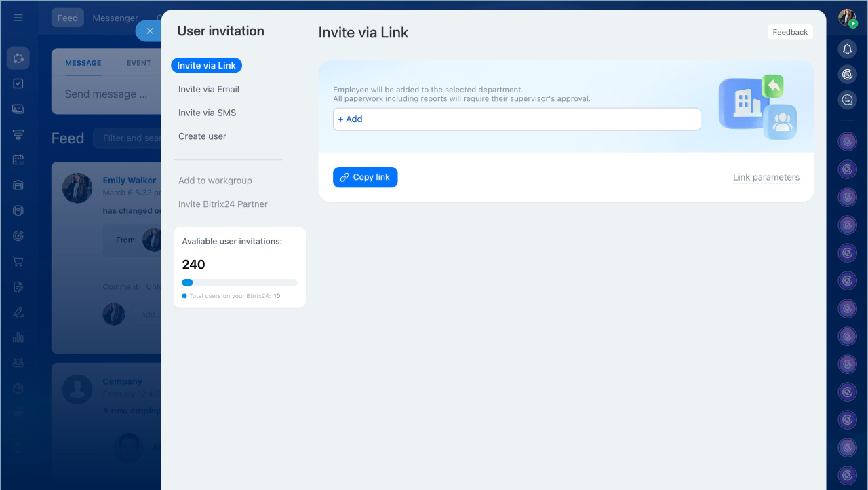Open Invite Bitrix24 Partner option

click(222, 204)
